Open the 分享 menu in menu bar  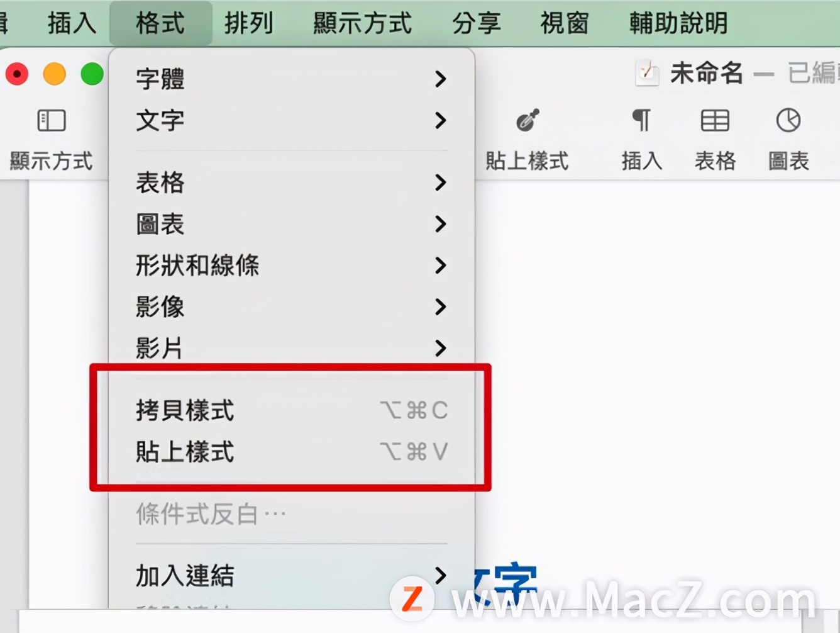pyautogui.click(x=477, y=23)
